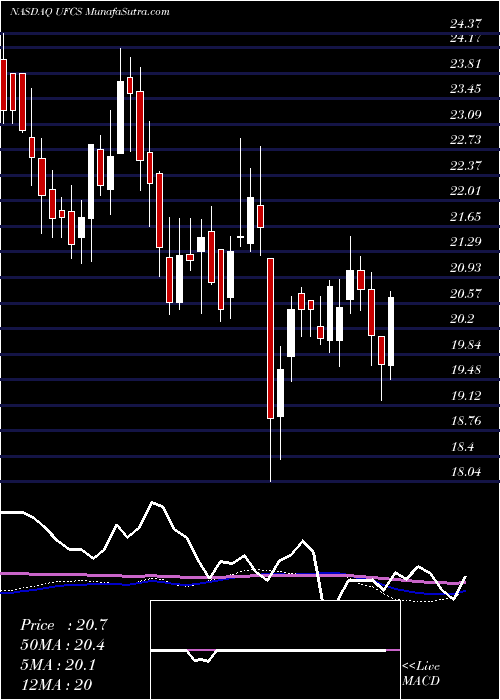Click the 20.93 price axis label
The height and width of the screenshot is (700, 500).
465,268
